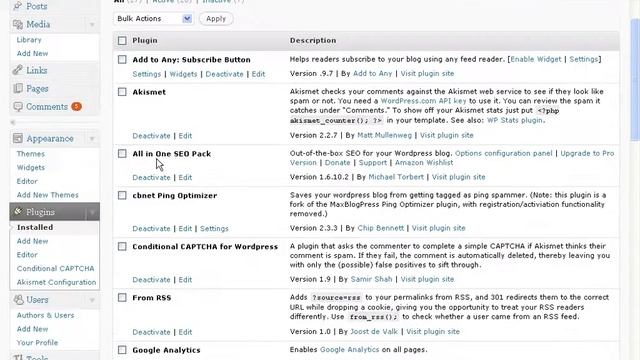Collapse the Appearance menu arrow
Image resolution: width=640 pixels, height=360 pixels.
click(92, 139)
